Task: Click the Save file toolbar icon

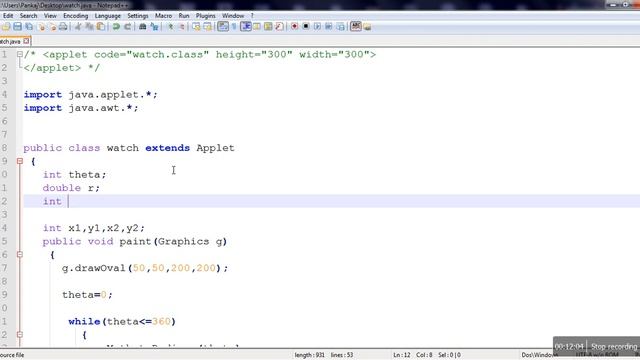Action: tap(18, 27)
